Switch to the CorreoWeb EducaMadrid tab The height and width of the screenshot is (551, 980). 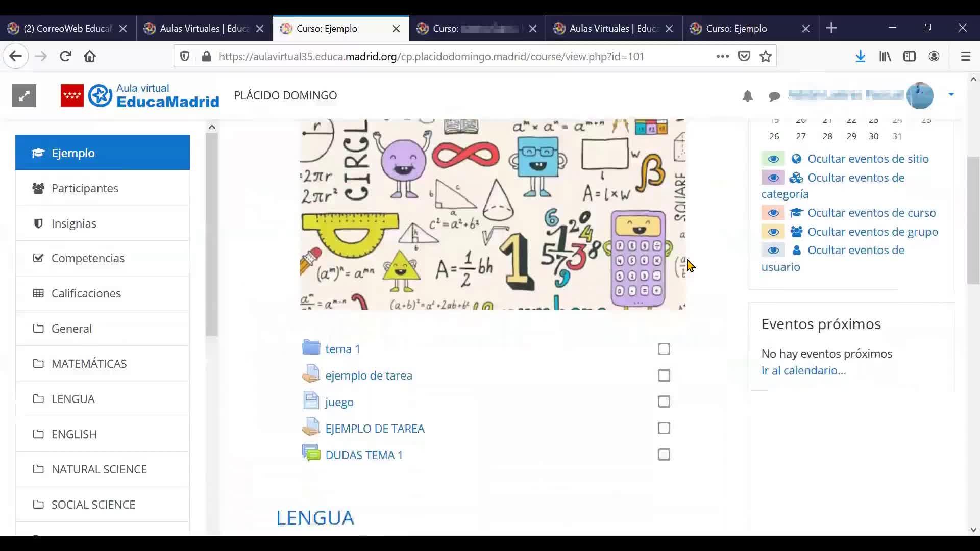66,29
